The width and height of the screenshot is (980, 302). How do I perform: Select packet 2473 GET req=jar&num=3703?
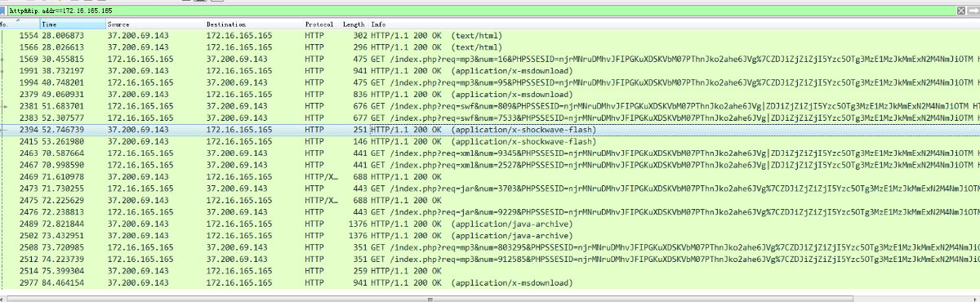tap(490, 189)
